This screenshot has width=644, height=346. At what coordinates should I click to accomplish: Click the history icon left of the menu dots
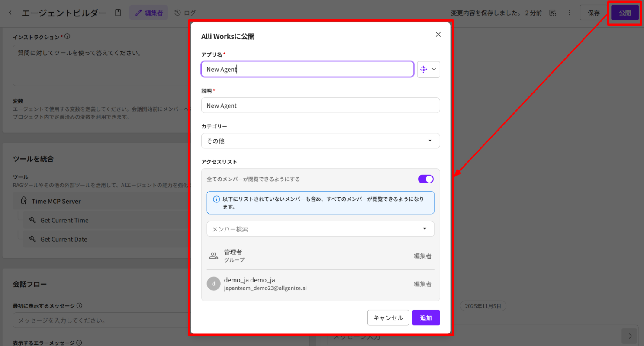point(553,13)
